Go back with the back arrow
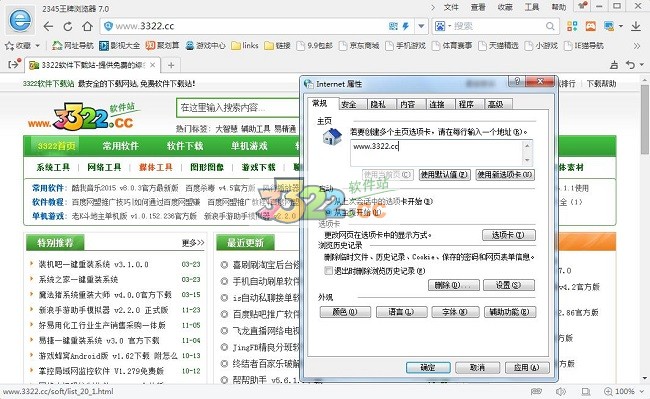 pyautogui.click(x=48, y=26)
